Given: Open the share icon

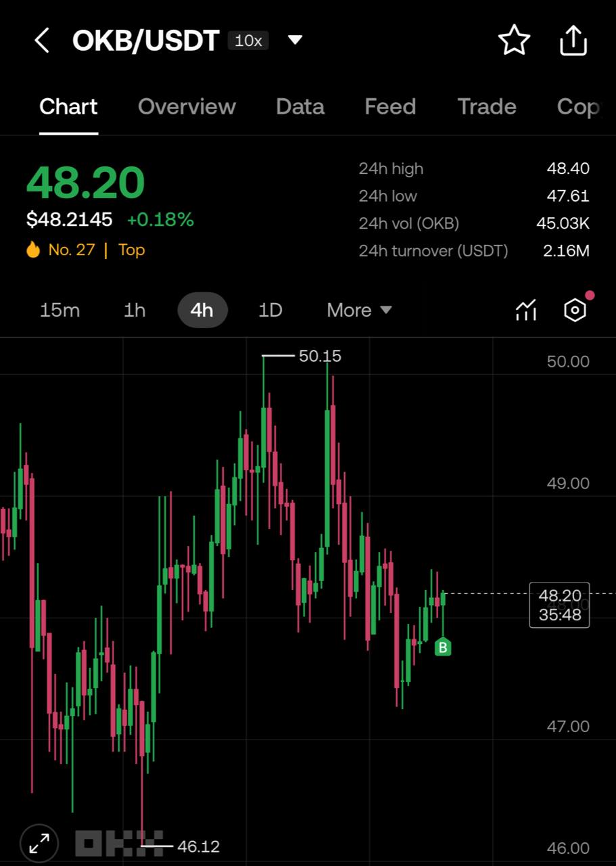Looking at the screenshot, I should [573, 41].
